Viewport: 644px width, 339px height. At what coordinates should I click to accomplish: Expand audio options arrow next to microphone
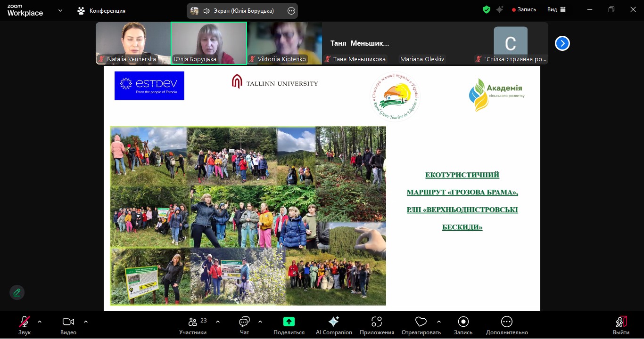[40, 322]
